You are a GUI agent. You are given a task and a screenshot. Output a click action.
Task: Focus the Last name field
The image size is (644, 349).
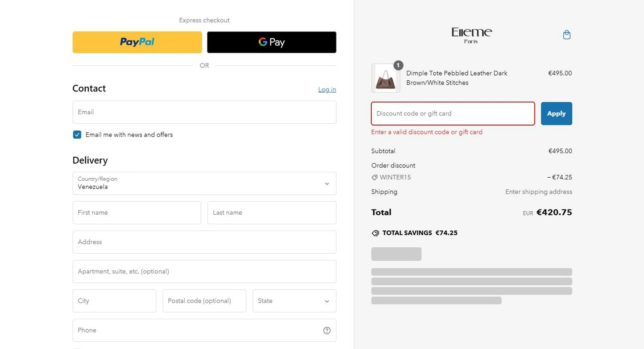[272, 213]
